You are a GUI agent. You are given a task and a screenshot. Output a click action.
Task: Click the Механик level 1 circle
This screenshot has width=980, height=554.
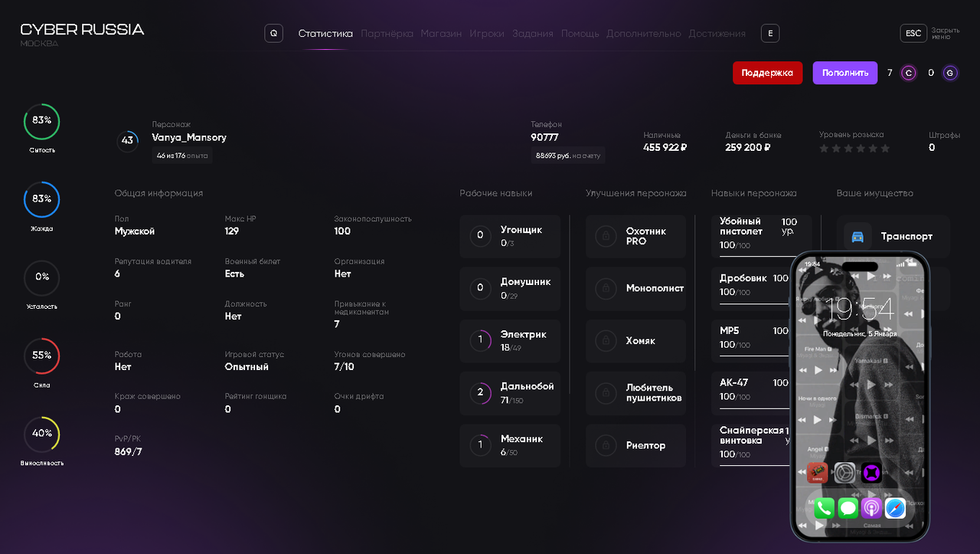480,445
